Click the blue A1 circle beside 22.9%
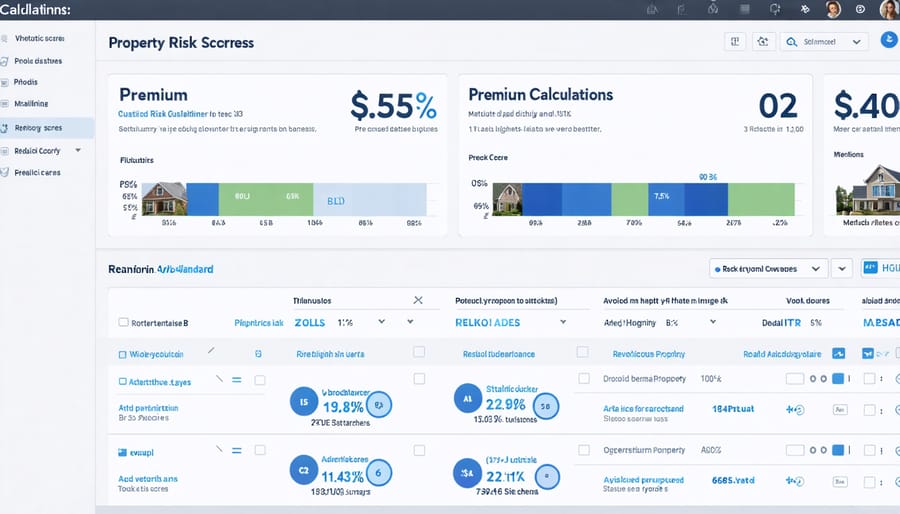This screenshot has width=900, height=514. tap(466, 398)
